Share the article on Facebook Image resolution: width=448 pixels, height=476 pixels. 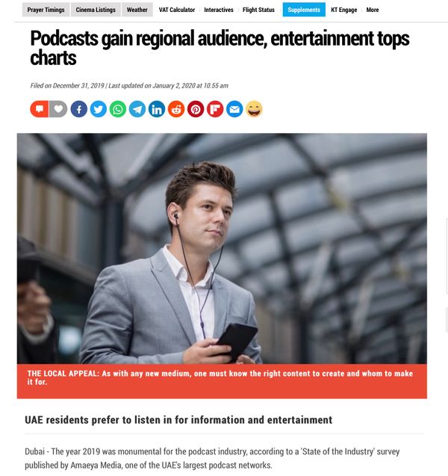click(x=79, y=109)
